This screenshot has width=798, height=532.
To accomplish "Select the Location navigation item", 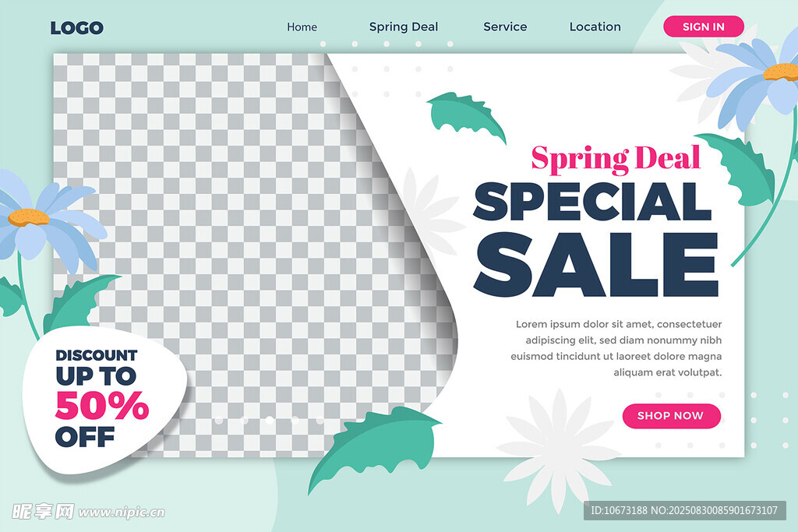I will point(595,27).
